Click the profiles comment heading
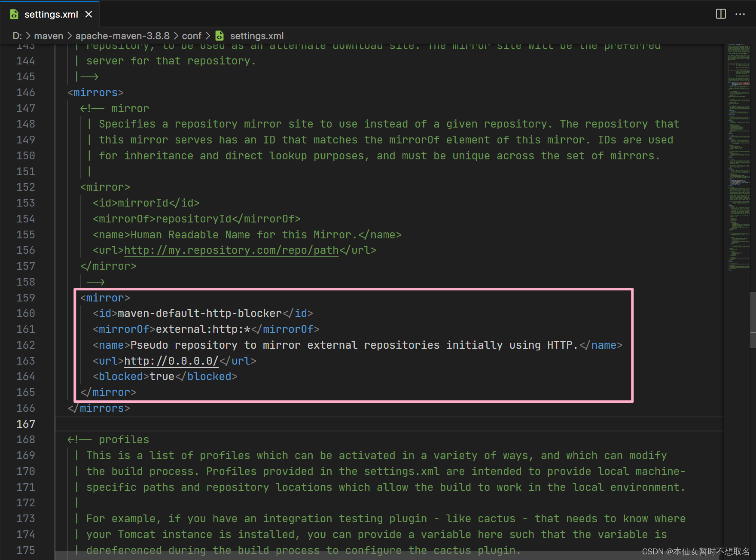Screen dimensions: 756x560 124,440
